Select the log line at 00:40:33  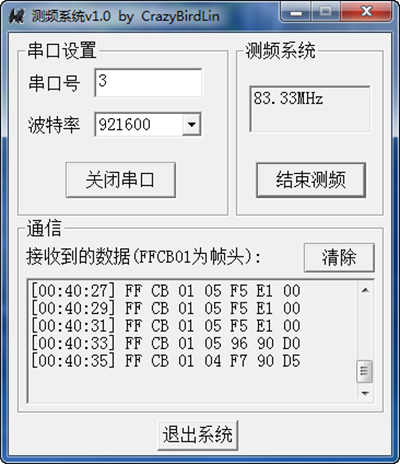[x=166, y=343]
